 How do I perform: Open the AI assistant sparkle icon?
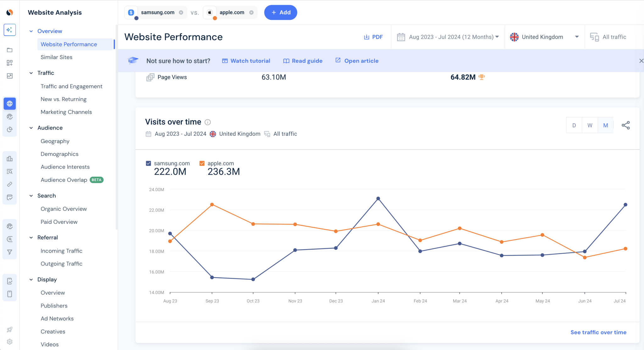[x=10, y=30]
